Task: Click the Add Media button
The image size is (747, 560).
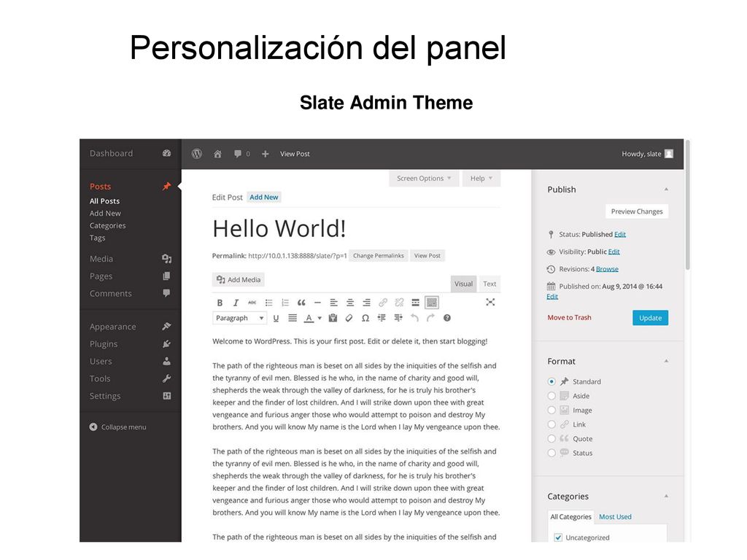Action: click(239, 279)
